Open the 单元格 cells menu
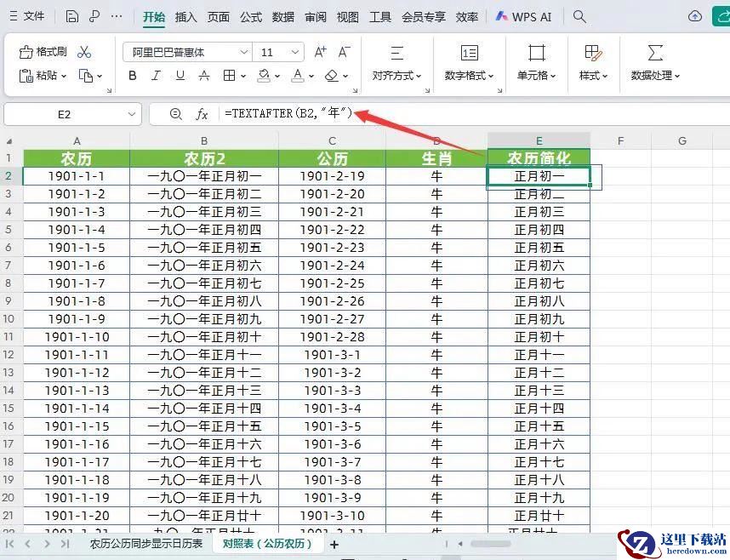This screenshot has width=730, height=560. point(536,63)
